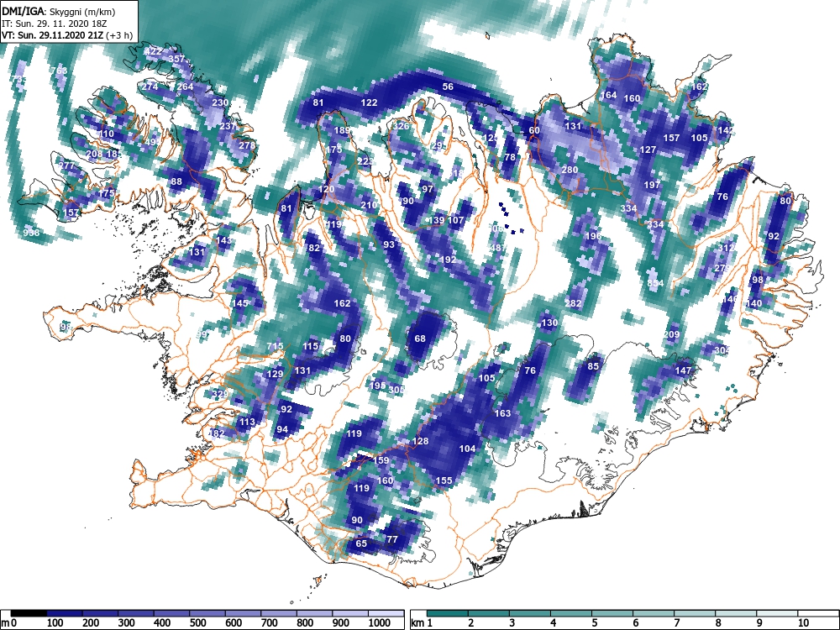Click visibility value '280' on the map
This screenshot has width=840, height=630.
(x=570, y=170)
